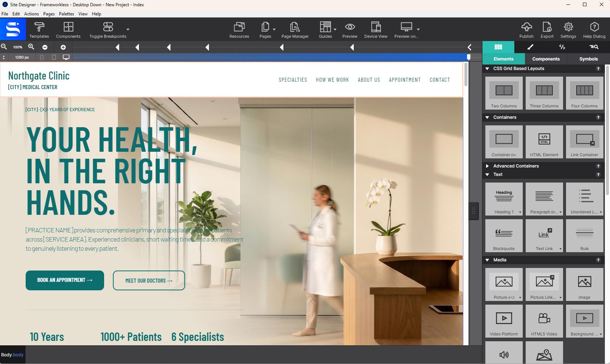610x364 pixels.
Task: Click Toggle Breakpoints icon
Action: coord(108,27)
